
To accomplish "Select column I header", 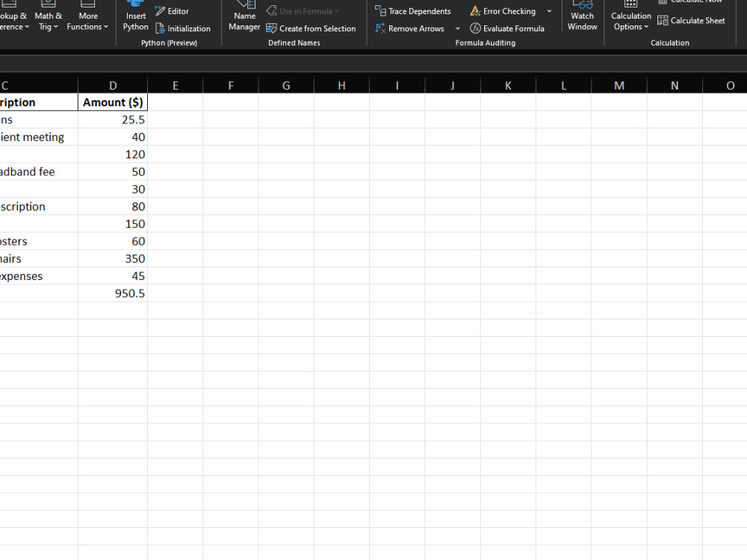I will pyautogui.click(x=397, y=86).
